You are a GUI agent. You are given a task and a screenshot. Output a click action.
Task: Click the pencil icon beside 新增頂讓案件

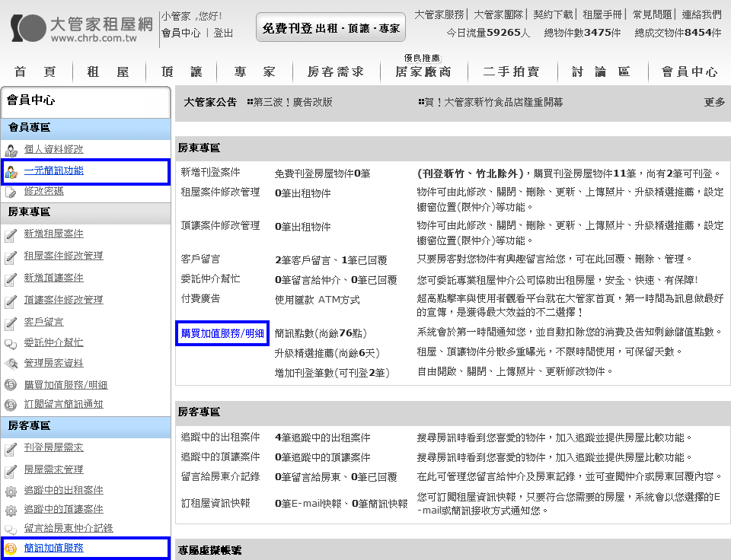click(x=11, y=279)
